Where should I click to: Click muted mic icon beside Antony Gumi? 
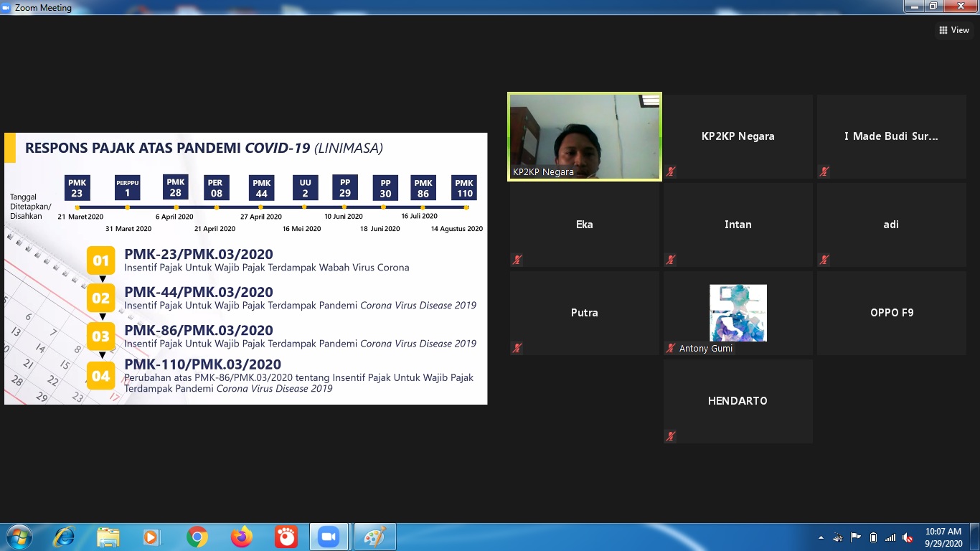[x=671, y=349]
